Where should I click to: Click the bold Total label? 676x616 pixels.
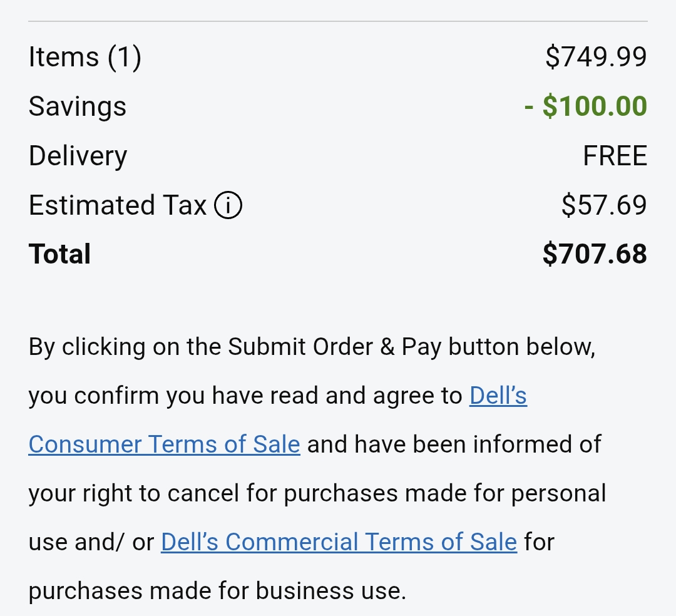[x=60, y=254]
